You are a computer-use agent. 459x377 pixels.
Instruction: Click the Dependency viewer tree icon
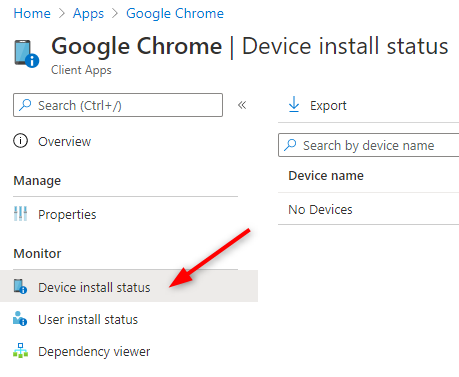point(20,351)
